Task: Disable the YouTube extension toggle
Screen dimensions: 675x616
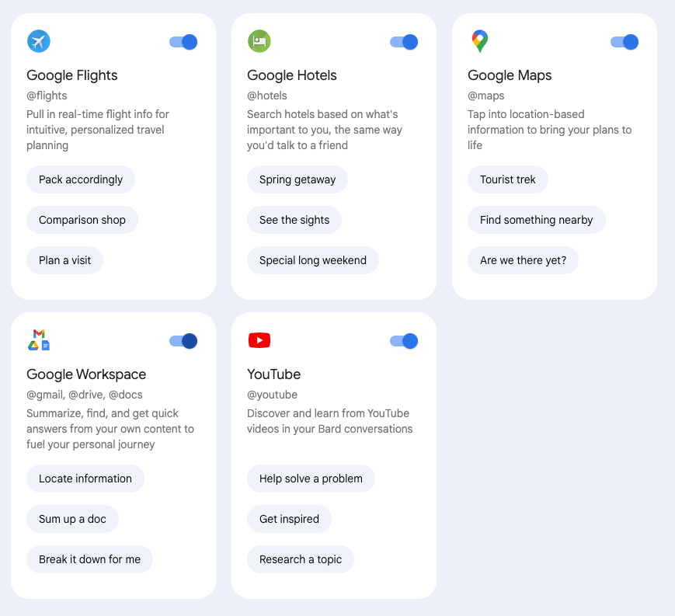Action: point(404,341)
